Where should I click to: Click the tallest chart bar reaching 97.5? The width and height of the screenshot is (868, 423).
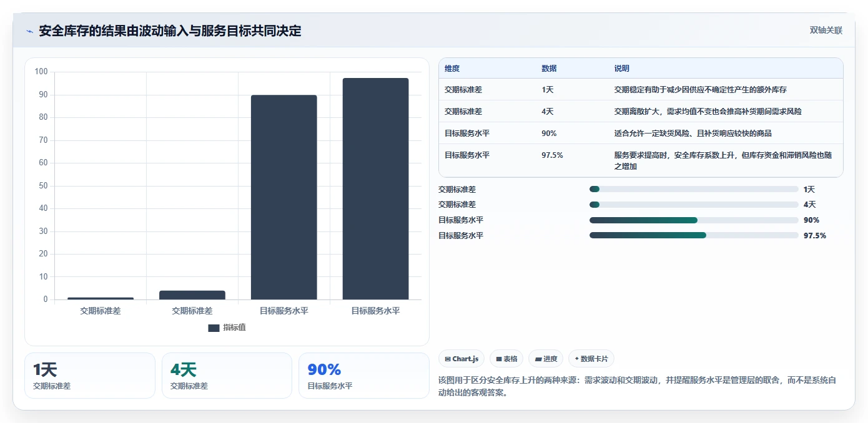[x=375, y=188]
